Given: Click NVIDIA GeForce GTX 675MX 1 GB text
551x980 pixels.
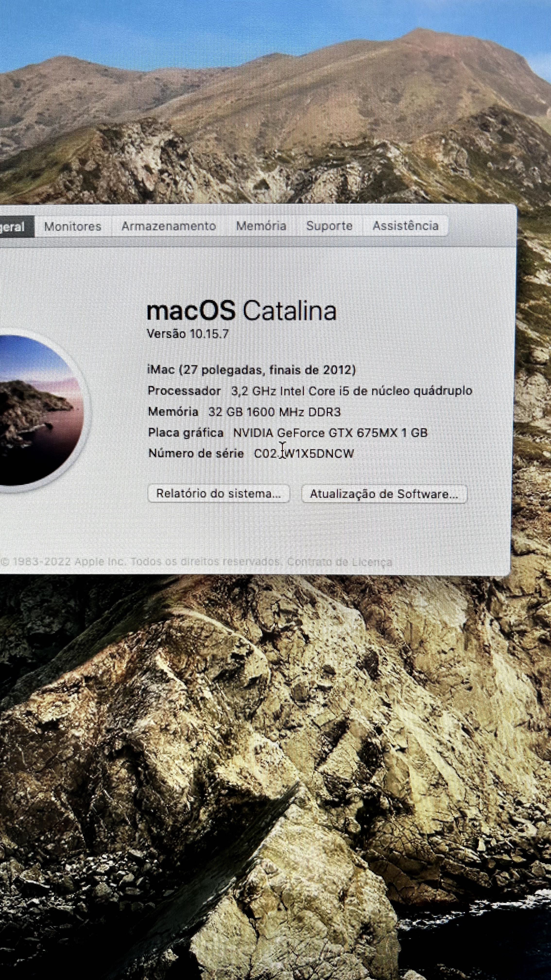Looking at the screenshot, I should coord(330,433).
